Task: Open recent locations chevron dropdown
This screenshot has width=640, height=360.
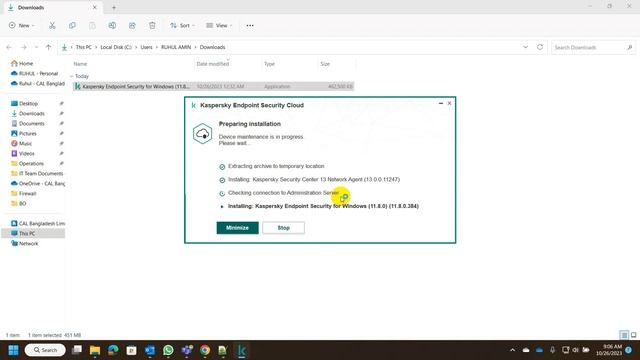Action: [x=36, y=47]
